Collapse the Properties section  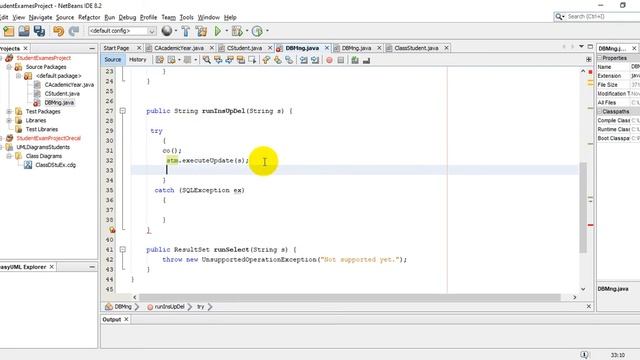(600, 58)
